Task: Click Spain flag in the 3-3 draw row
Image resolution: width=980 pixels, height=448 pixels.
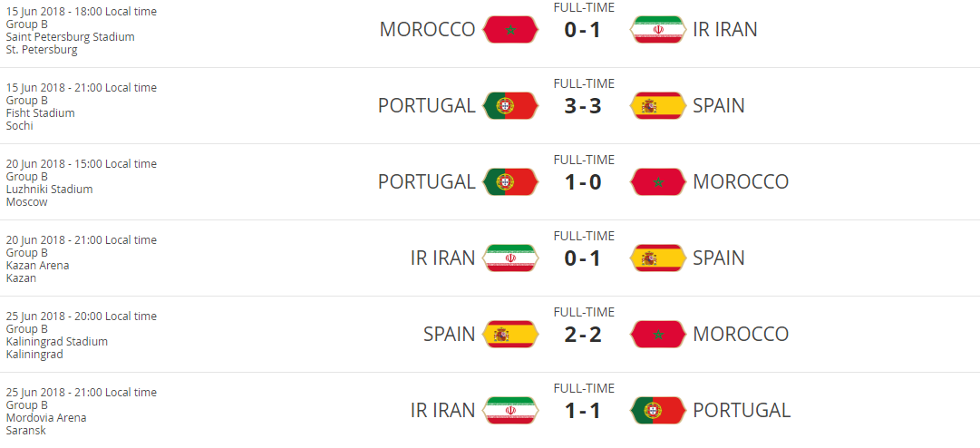Action: coord(658,105)
